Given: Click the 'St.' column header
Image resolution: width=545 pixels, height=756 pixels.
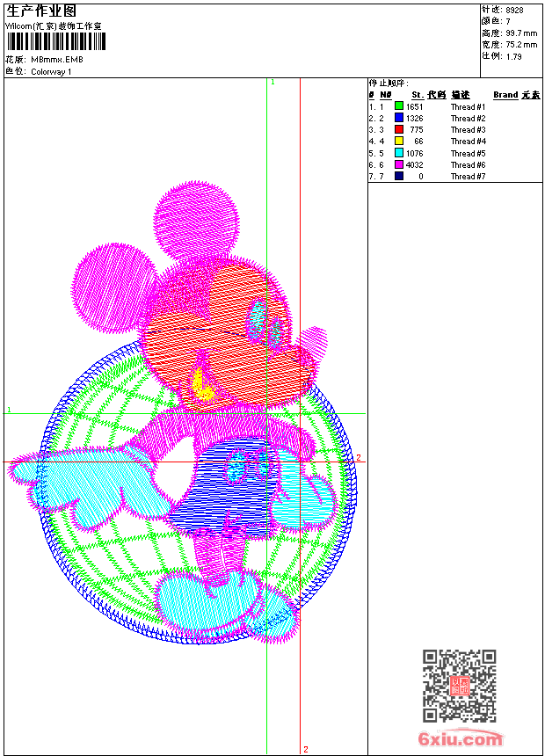Looking at the screenshot, I should coord(418,95).
